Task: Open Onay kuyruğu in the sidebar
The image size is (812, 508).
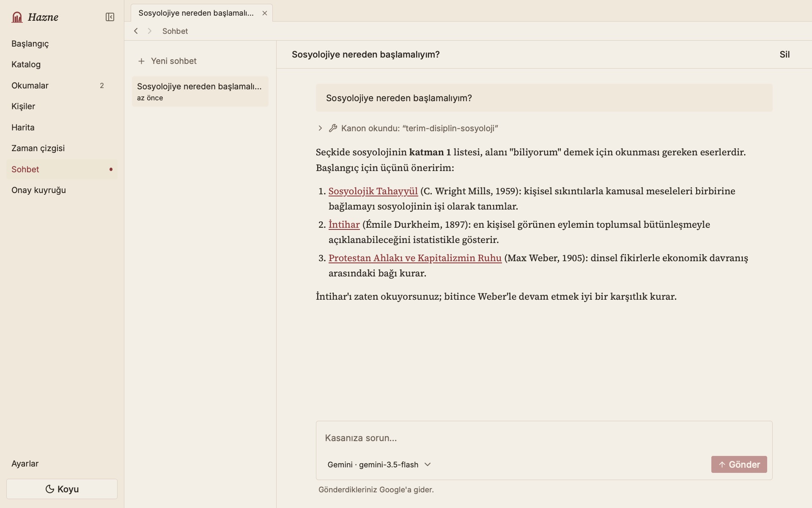Action: tap(62, 190)
